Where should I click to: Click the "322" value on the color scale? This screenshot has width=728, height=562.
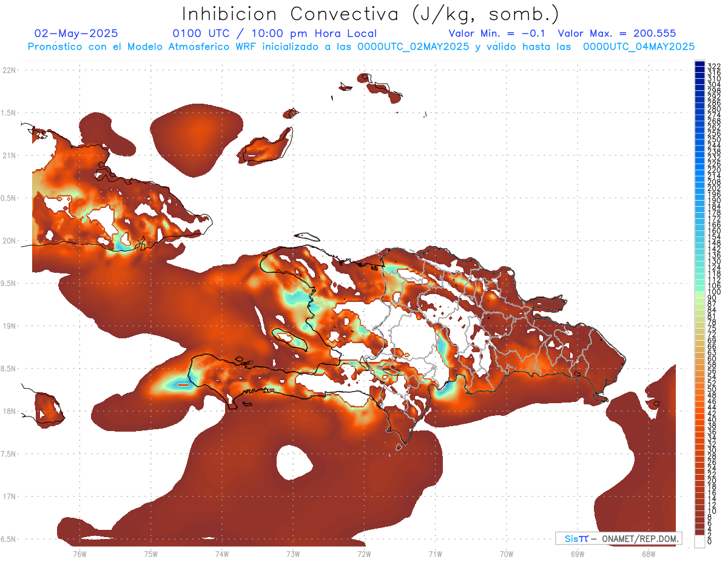point(713,66)
